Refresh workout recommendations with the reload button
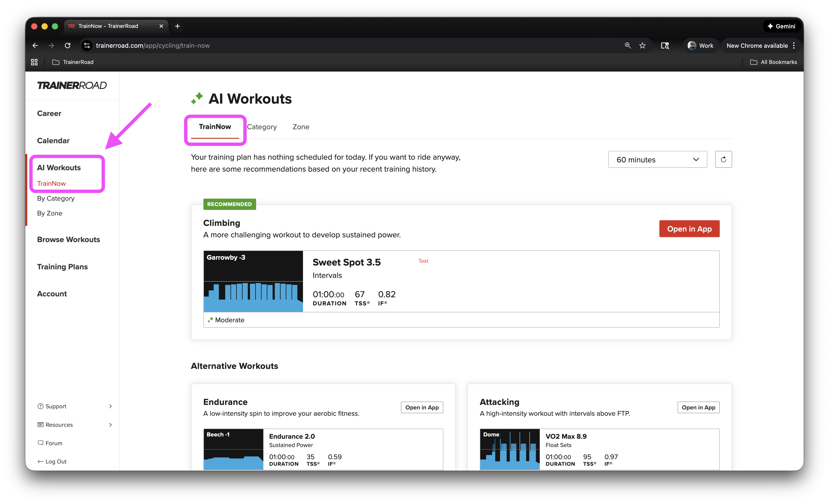 pyautogui.click(x=723, y=159)
